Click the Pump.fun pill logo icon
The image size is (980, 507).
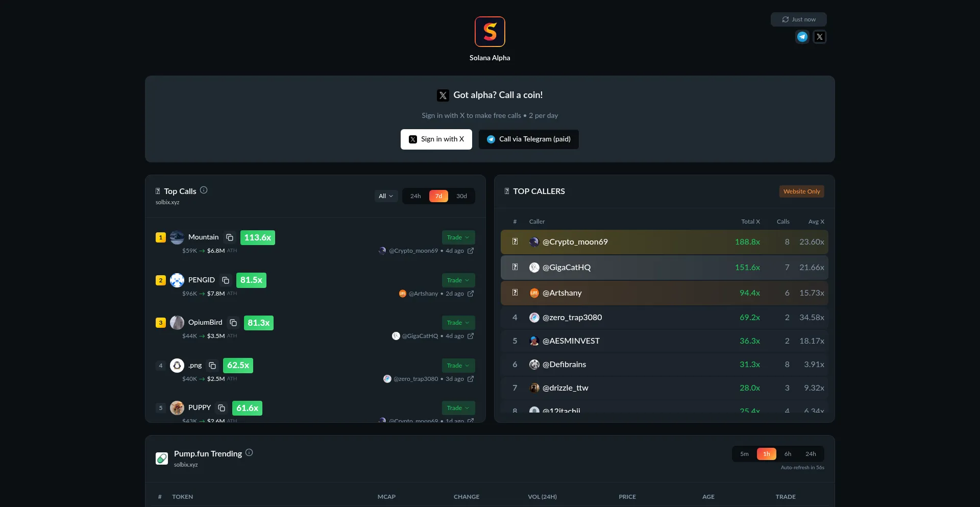162,458
